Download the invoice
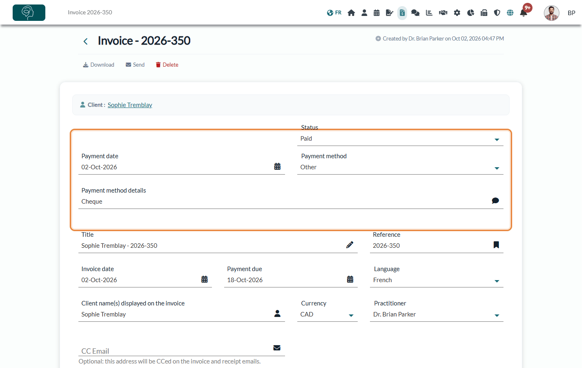Screen dimensions: 588x368 (98, 65)
